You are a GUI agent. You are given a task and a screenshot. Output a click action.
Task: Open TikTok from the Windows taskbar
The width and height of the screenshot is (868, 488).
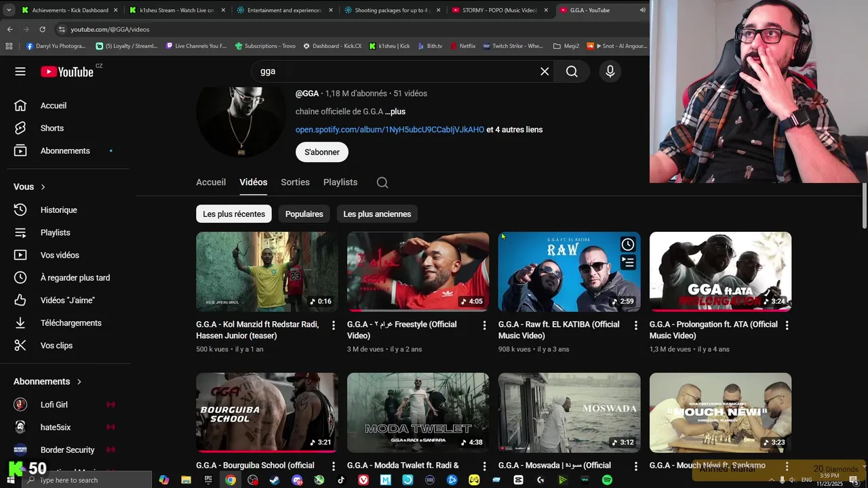pos(341,480)
